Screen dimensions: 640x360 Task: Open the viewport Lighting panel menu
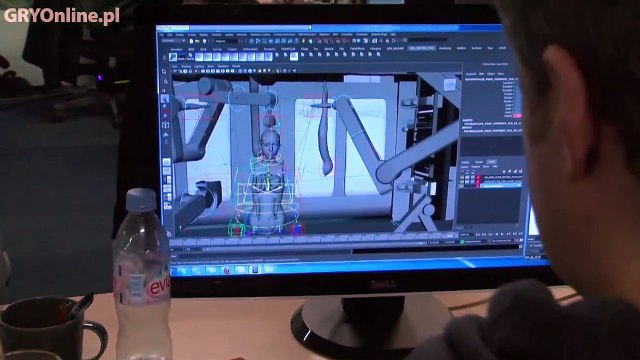click(199, 67)
